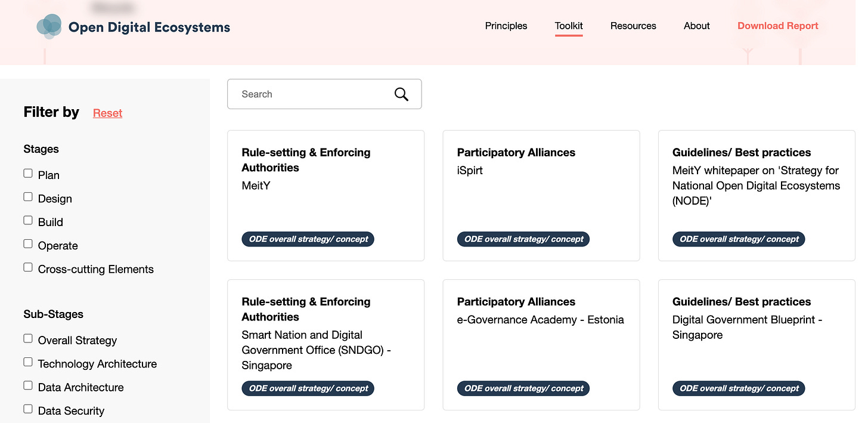Open the MeitY NODE whitepaper card

757,196
